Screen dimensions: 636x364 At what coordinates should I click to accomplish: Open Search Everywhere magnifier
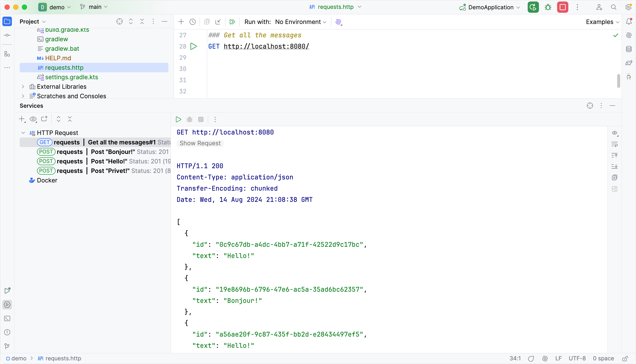coord(614,7)
